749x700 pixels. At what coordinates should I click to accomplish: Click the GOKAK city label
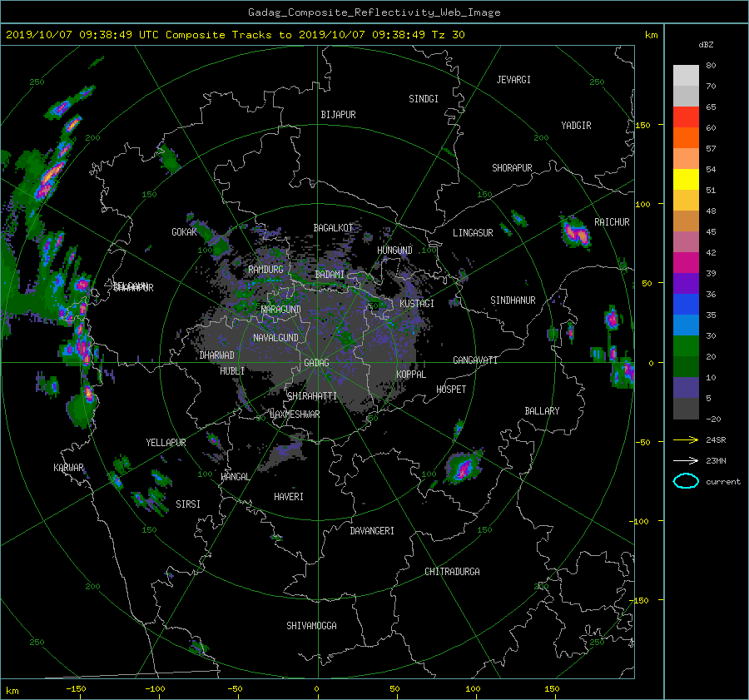pos(184,231)
